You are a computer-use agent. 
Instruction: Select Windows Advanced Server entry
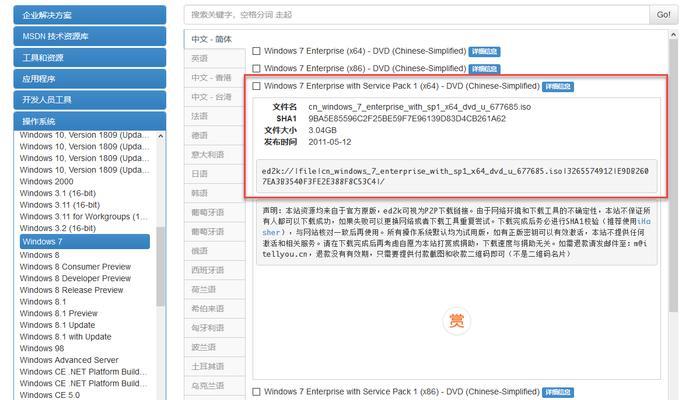click(69, 360)
